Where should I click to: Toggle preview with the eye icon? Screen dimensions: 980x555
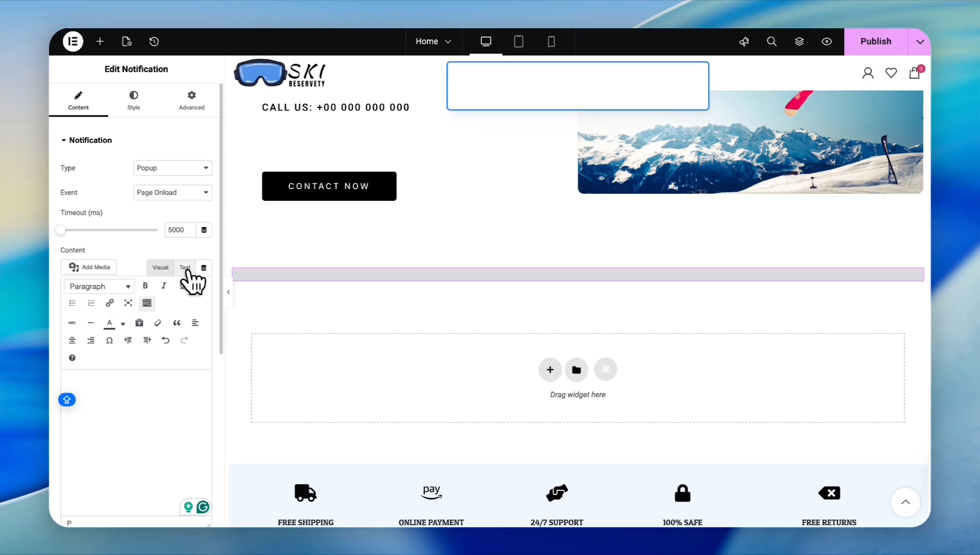827,42
